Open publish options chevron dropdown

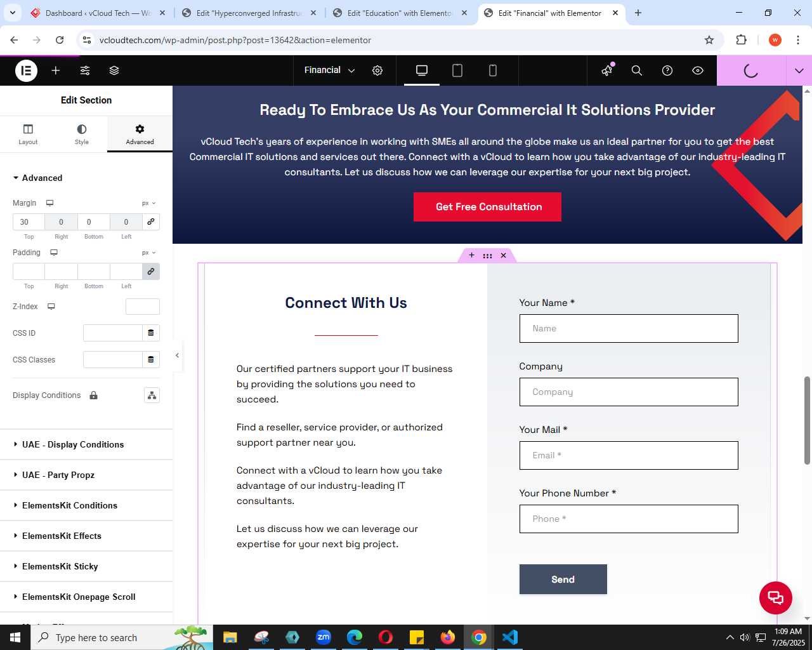click(x=799, y=70)
